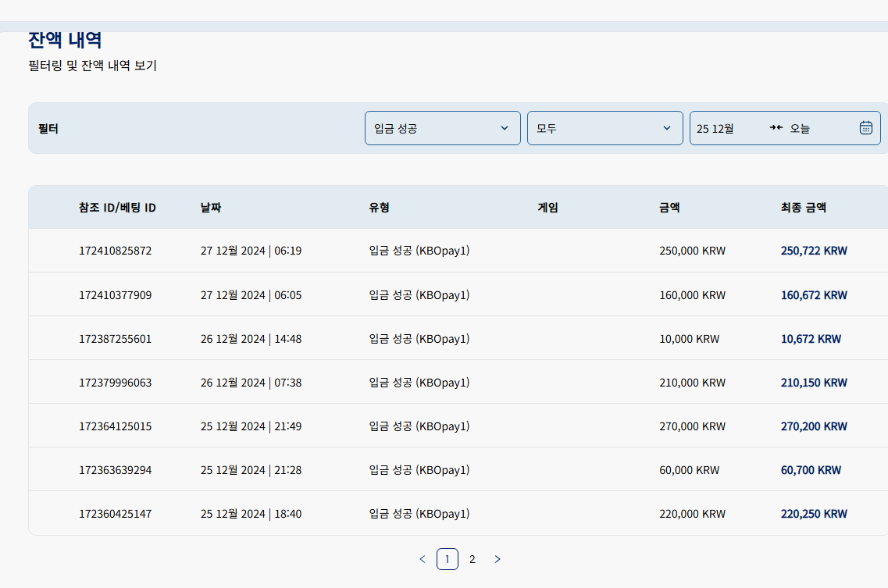This screenshot has width=888, height=588.
Task: Select reference ID 172410377909
Action: click(116, 295)
